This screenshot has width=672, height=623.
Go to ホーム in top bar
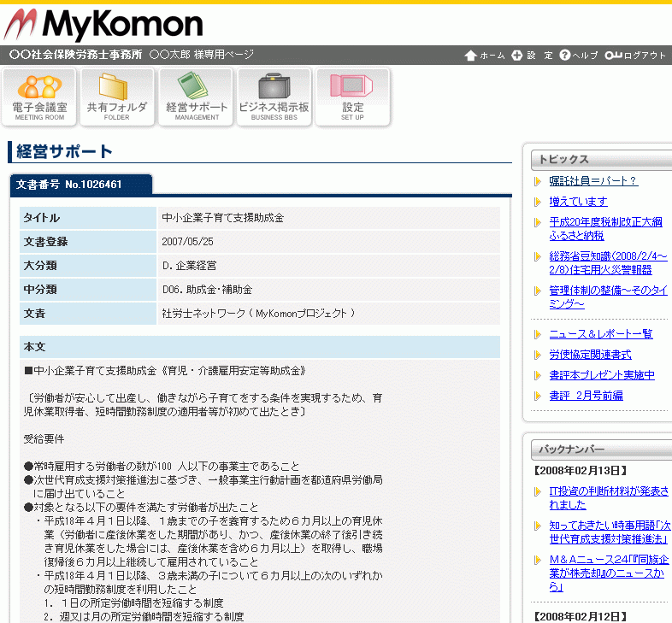pos(485,56)
